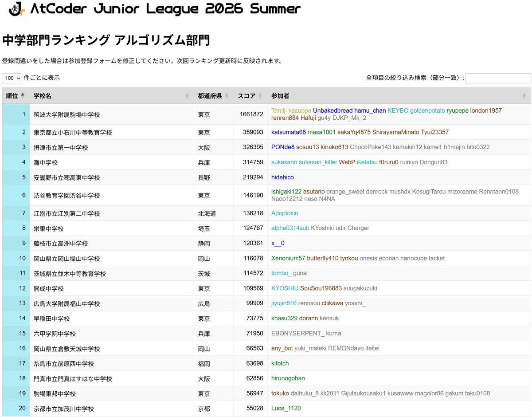Select 京都市立加茂川中学校 cell
Viewport: 532px width, 417px height.
coord(112,409)
